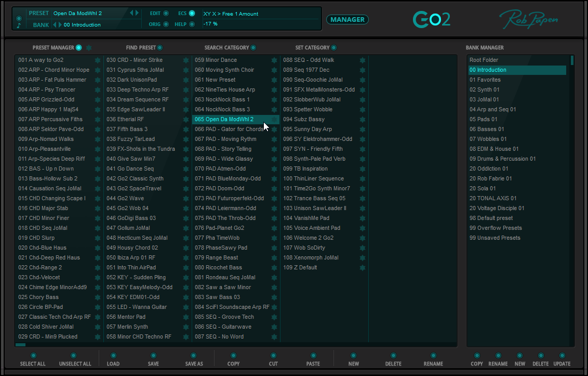This screenshot has width=588, height=376.
Task: Go to previous preset with left arrow
Action: coord(131,13)
